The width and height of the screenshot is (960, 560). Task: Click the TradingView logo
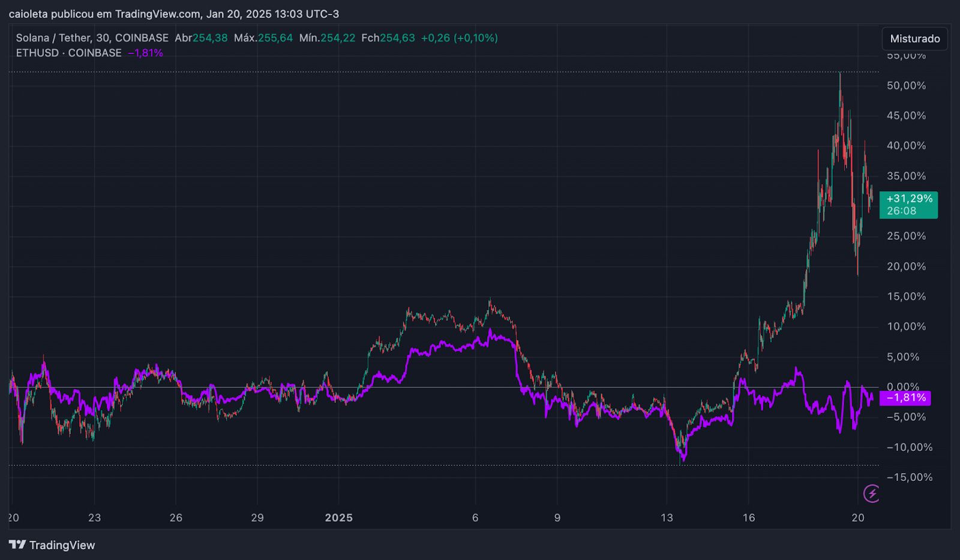pyautogui.click(x=52, y=545)
